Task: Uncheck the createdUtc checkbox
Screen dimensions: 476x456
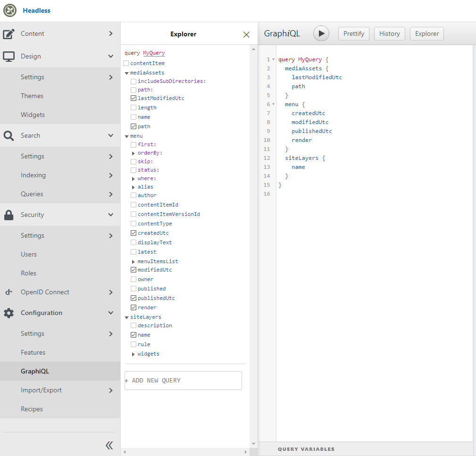Action: 133,232
